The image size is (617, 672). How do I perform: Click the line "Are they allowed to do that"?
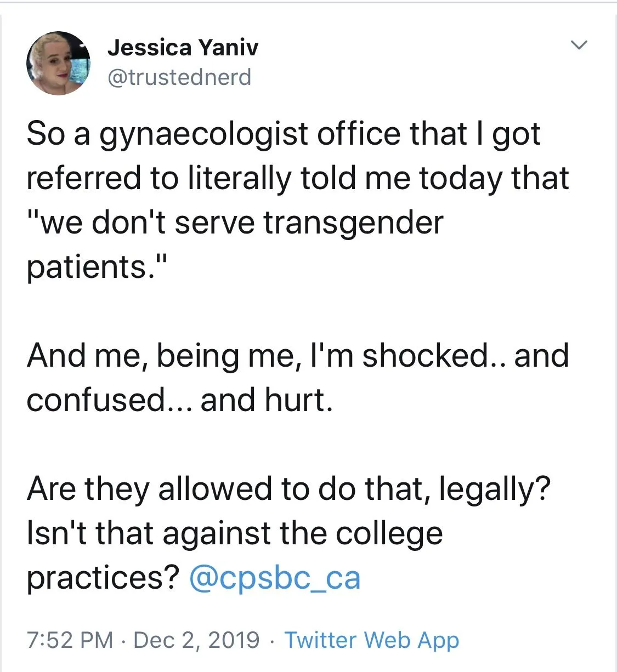(288, 489)
